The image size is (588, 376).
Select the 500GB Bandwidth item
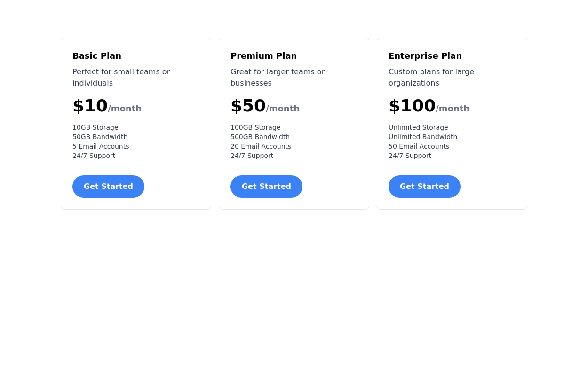click(x=260, y=137)
